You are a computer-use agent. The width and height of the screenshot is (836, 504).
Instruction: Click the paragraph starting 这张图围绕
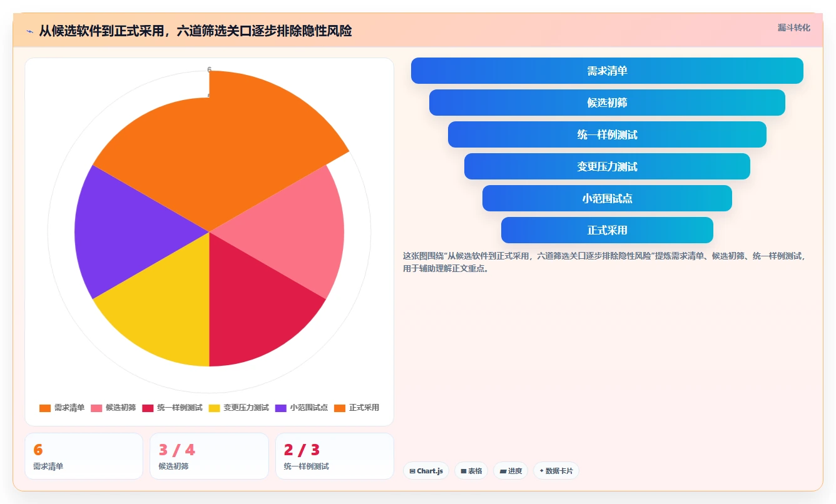click(604, 262)
